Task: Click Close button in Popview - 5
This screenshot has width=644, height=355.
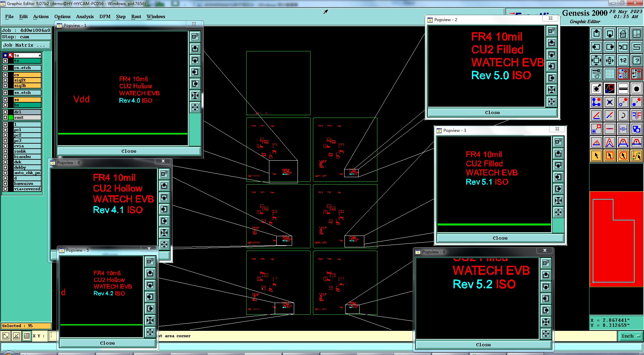Action: pos(107,343)
